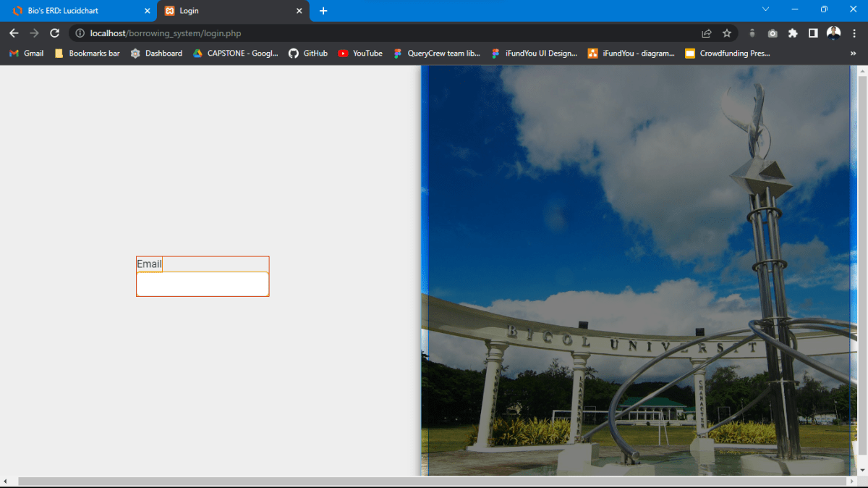This screenshot has height=488, width=868.
Task: Open a new browser tab
Action: (x=323, y=11)
